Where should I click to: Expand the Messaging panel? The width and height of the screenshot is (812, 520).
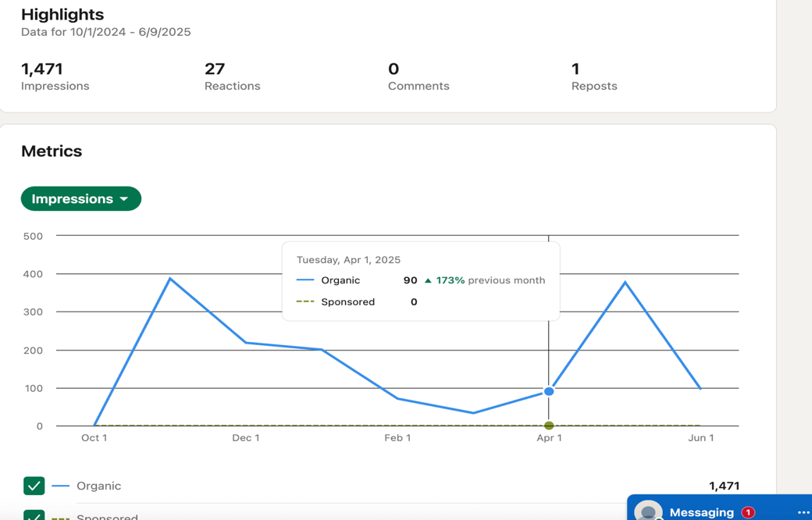[x=703, y=512]
